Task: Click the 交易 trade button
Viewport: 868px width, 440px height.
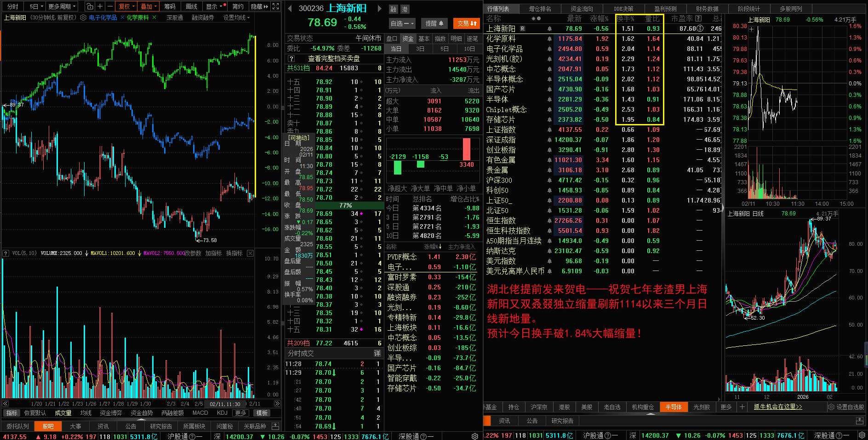Action: pos(467,23)
